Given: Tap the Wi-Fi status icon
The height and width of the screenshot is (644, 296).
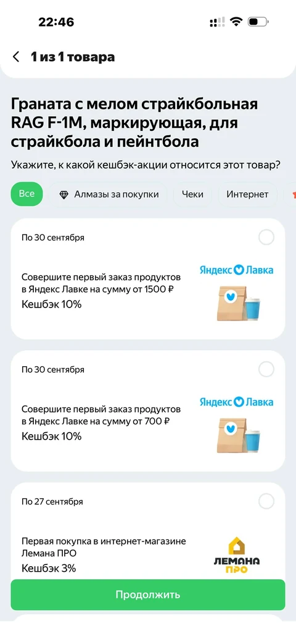Looking at the screenshot, I should (x=236, y=22).
